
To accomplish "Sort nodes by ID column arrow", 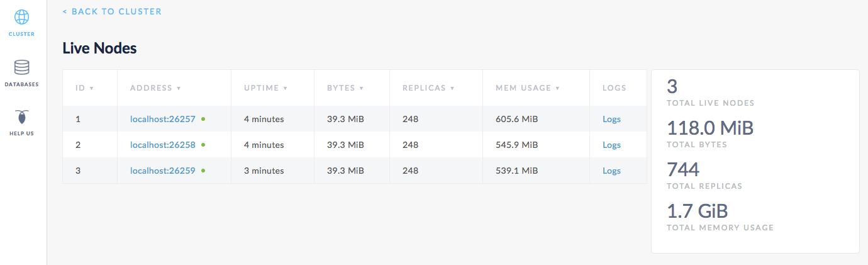I will point(92,88).
